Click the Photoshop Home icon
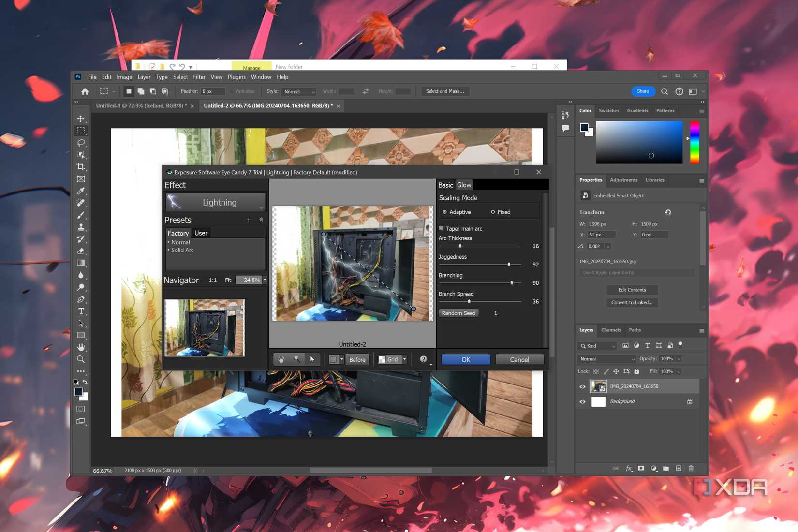 pyautogui.click(x=85, y=91)
